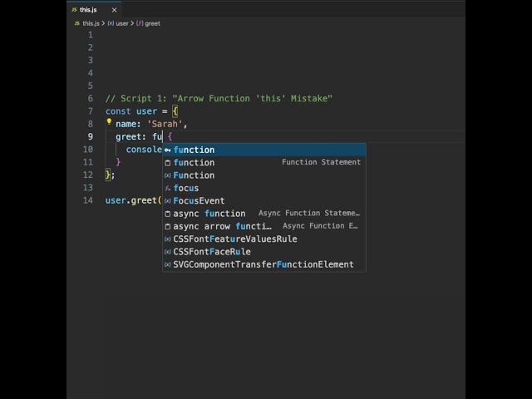The image size is (532, 399).
Task: Choose 'function' Function Statement snippet suggestion
Action: 264,163
